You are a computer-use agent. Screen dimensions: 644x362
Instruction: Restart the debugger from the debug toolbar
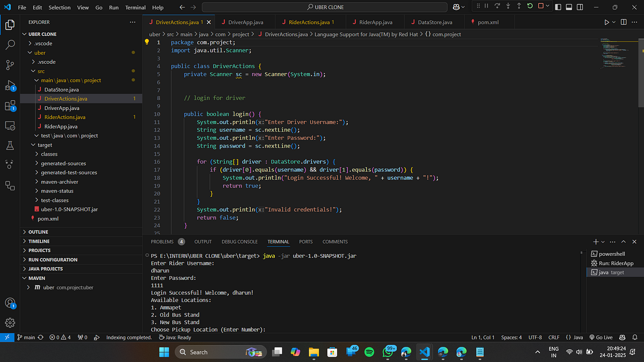coord(530,6)
